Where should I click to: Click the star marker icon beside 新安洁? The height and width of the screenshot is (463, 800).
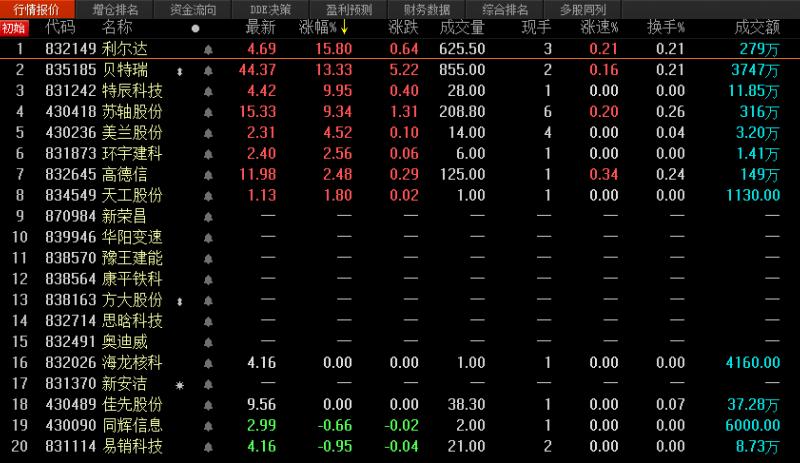(x=180, y=385)
